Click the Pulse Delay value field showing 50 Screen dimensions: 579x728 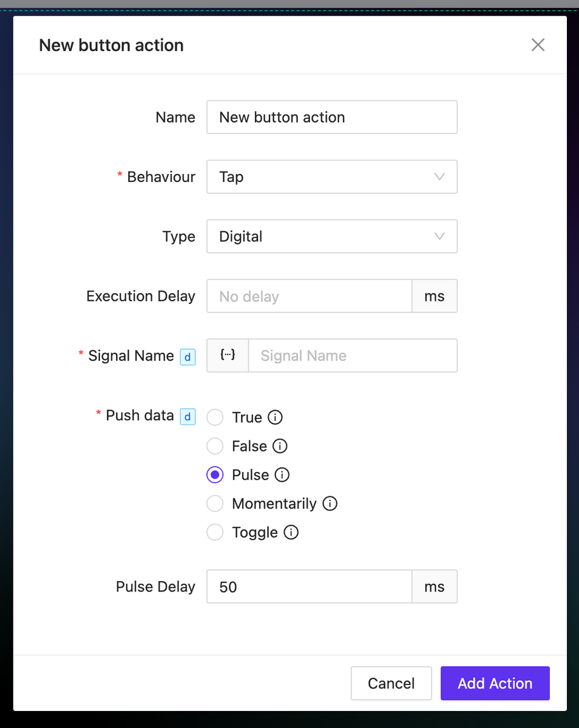coord(309,587)
